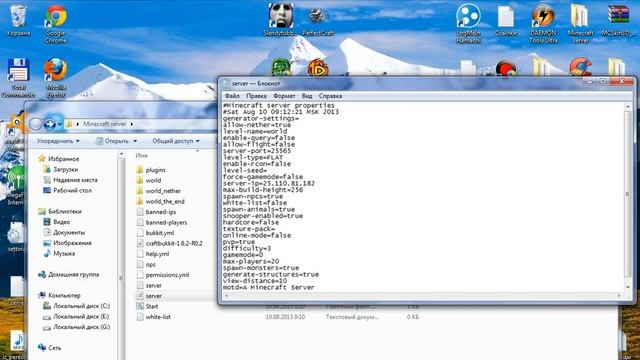Click the motd=A Minecraft Server line
The image size is (640, 360).
269,287
